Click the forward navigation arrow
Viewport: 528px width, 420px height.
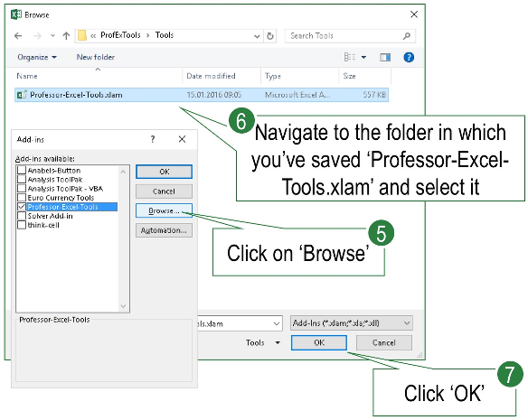[x=37, y=35]
